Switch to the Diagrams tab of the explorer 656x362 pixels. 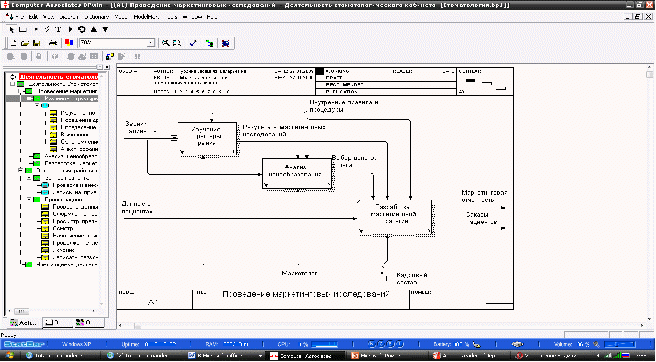click(x=57, y=323)
